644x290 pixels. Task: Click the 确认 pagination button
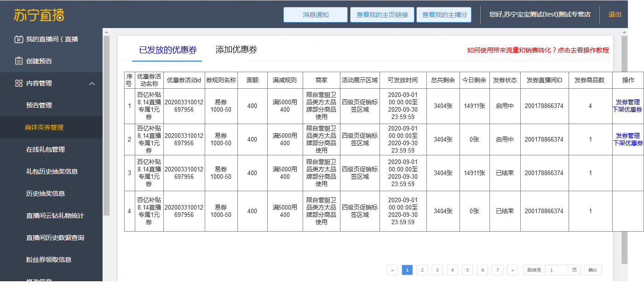pos(593,270)
